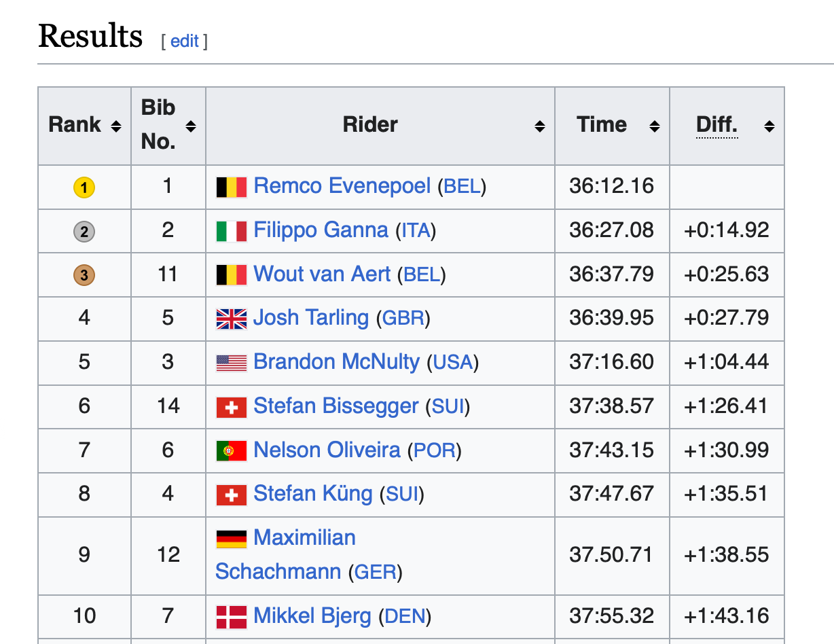The height and width of the screenshot is (644, 834).
Task: Sort table by Rank column arrows
Action: tap(116, 126)
